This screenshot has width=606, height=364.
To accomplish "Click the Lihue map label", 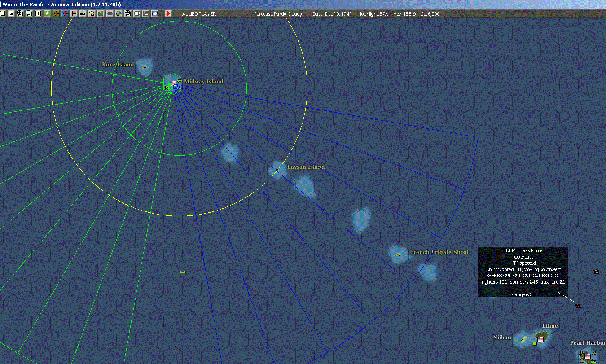I will [x=550, y=326].
